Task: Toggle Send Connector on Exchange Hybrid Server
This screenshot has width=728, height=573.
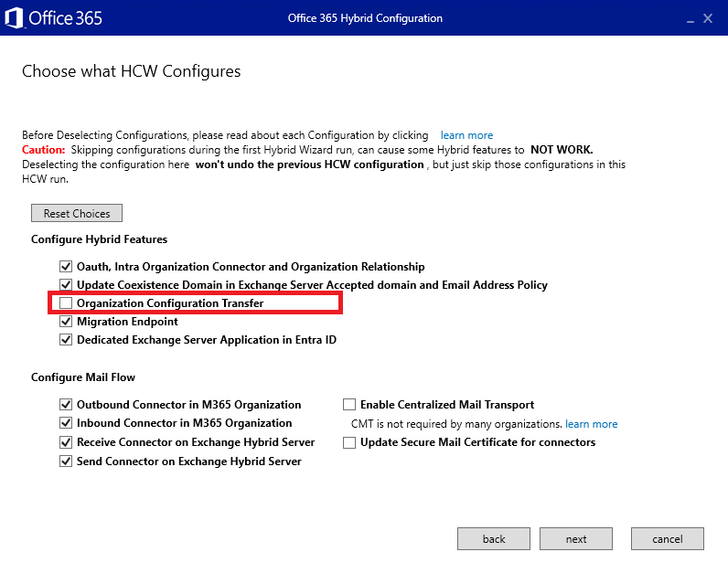Action: pyautogui.click(x=66, y=462)
